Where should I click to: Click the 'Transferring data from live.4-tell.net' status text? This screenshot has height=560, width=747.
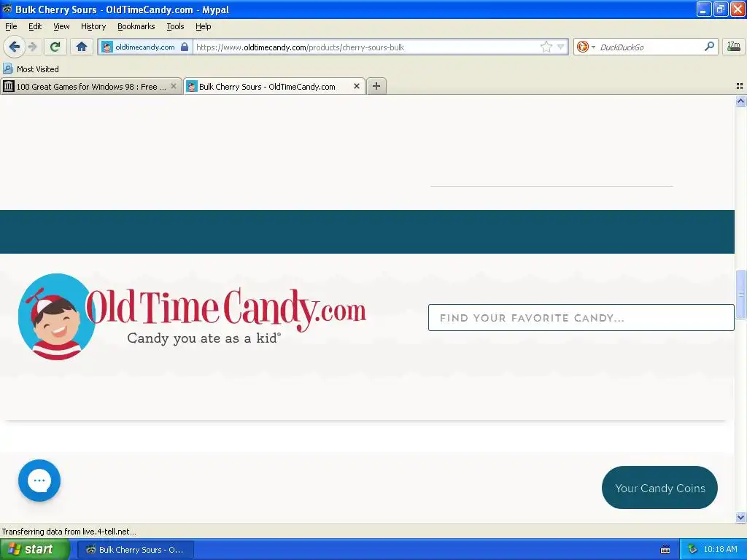pyautogui.click(x=69, y=532)
